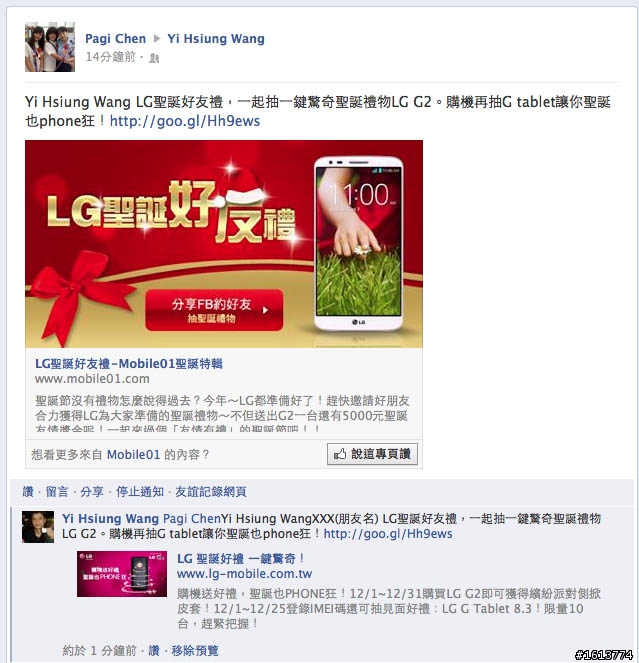Click the arrow on the 分享FB約好友 banner button

[265, 310]
